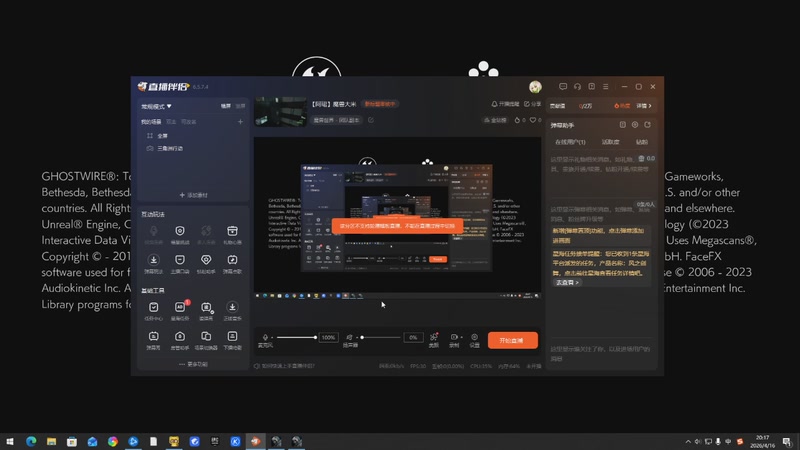Open the speaker device arrow
The image size is (800, 450).
tap(357, 338)
